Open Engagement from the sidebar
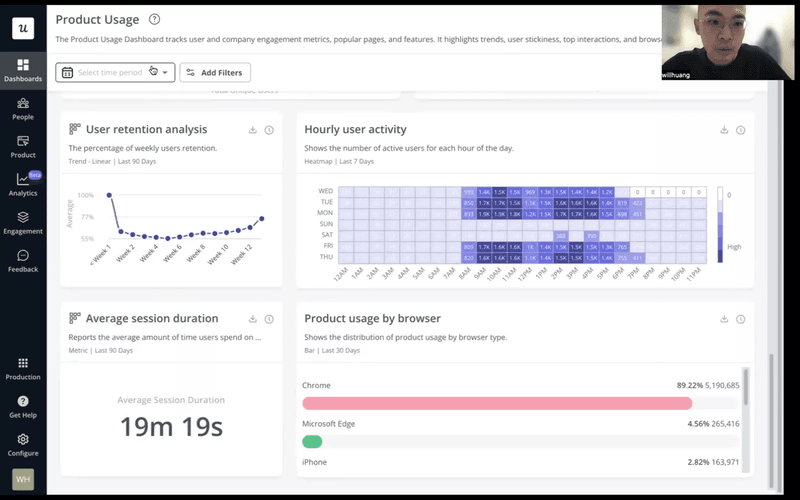 pyautogui.click(x=22, y=222)
